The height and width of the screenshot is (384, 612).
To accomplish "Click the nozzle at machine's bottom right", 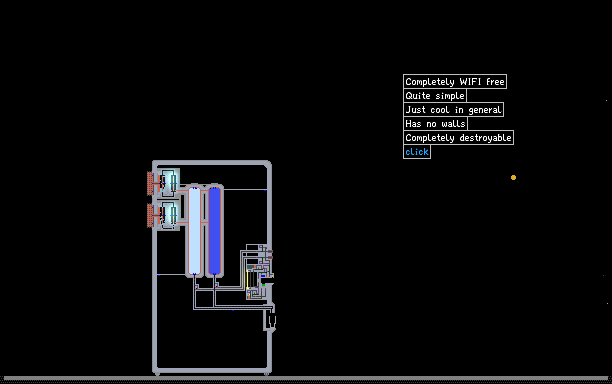I will tap(271, 322).
